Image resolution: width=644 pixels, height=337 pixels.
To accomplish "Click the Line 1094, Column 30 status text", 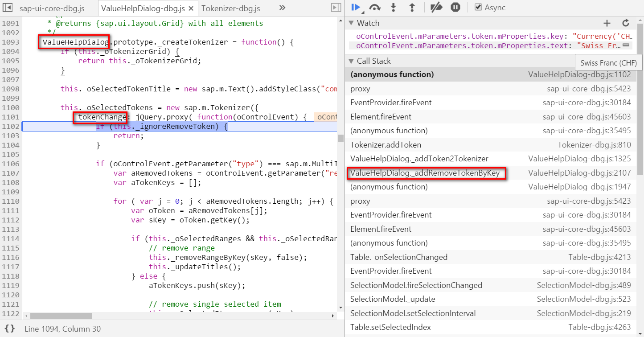I will coord(62,329).
